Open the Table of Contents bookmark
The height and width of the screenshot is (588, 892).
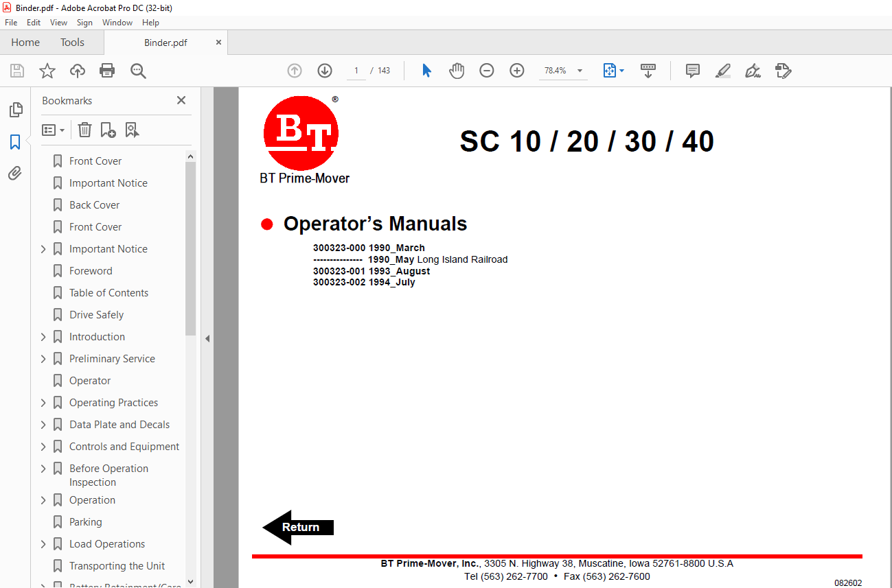pos(108,293)
